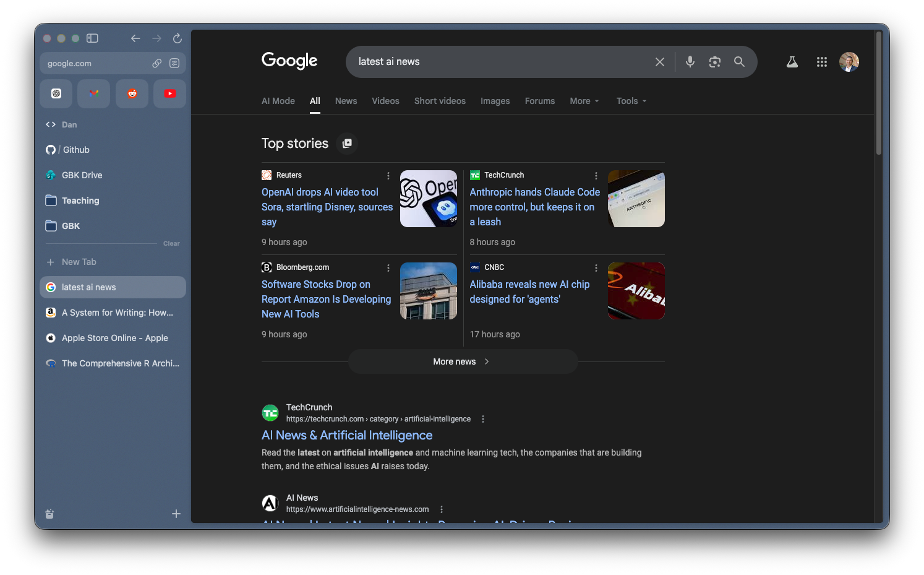This screenshot has height=575, width=924.
Task: Start voice search with the microphone
Action: pos(690,62)
